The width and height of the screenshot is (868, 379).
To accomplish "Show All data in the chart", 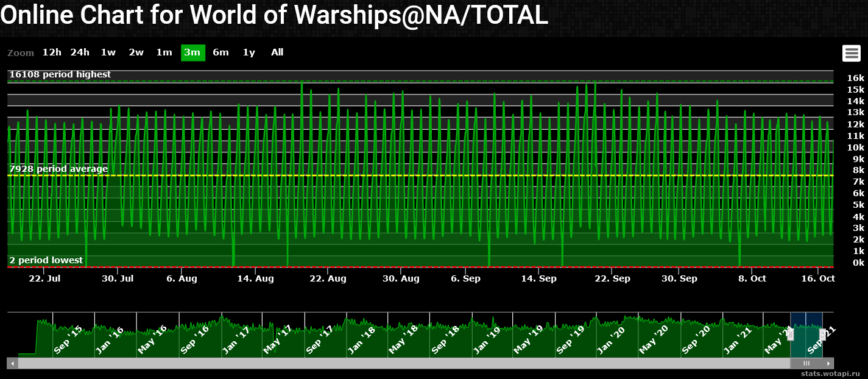I will tap(277, 52).
